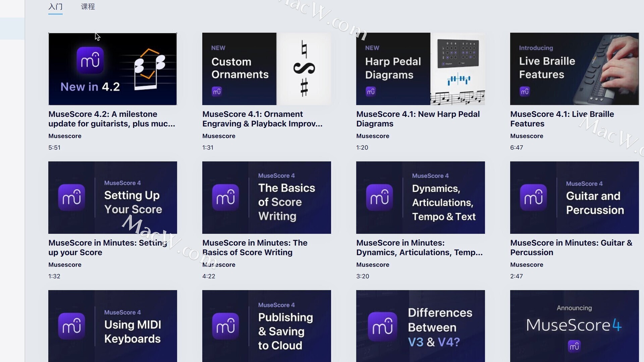Click title 'MuseScore 4.2: A milestone update for guitarists'
The width and height of the screenshot is (644, 362).
(x=112, y=119)
